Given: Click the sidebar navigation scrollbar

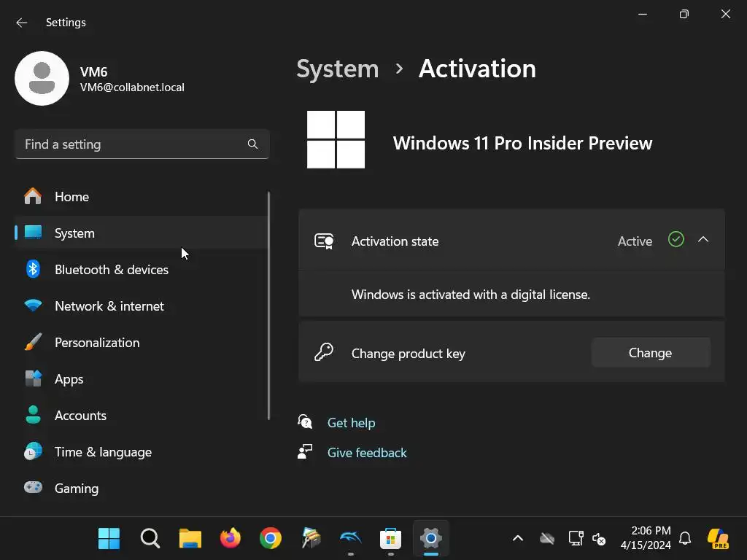Looking at the screenshot, I should click(x=268, y=306).
